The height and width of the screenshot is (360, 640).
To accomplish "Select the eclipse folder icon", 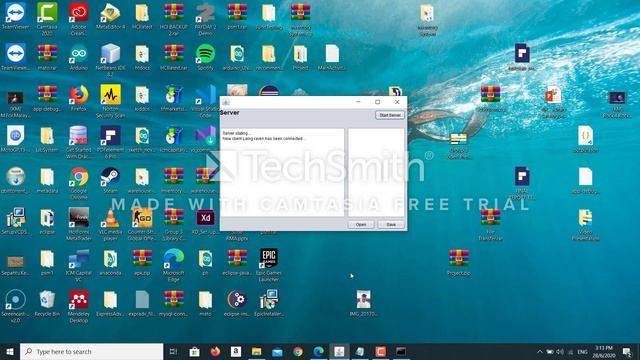I will [47, 221].
